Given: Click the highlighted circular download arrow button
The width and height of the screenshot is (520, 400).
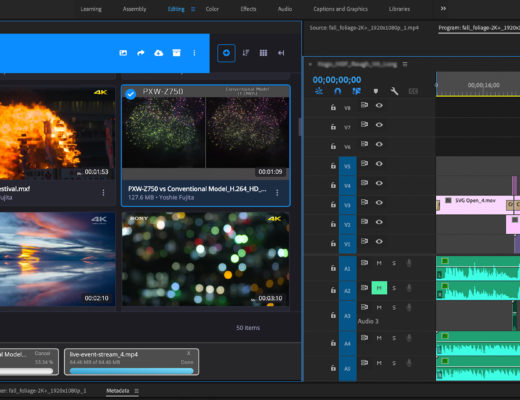Looking at the screenshot, I should (226, 53).
